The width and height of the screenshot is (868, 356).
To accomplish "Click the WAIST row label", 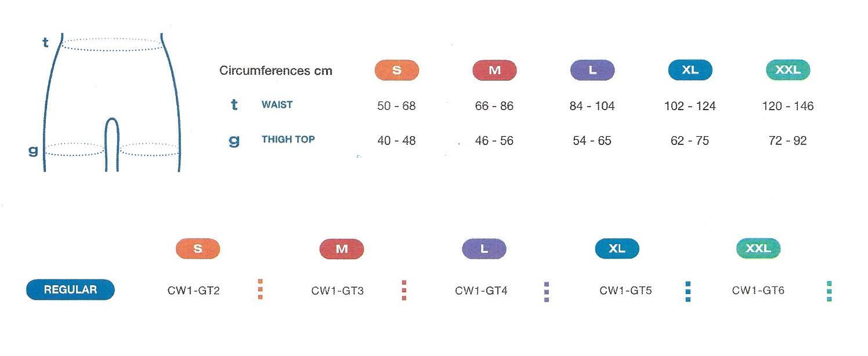I will [277, 105].
